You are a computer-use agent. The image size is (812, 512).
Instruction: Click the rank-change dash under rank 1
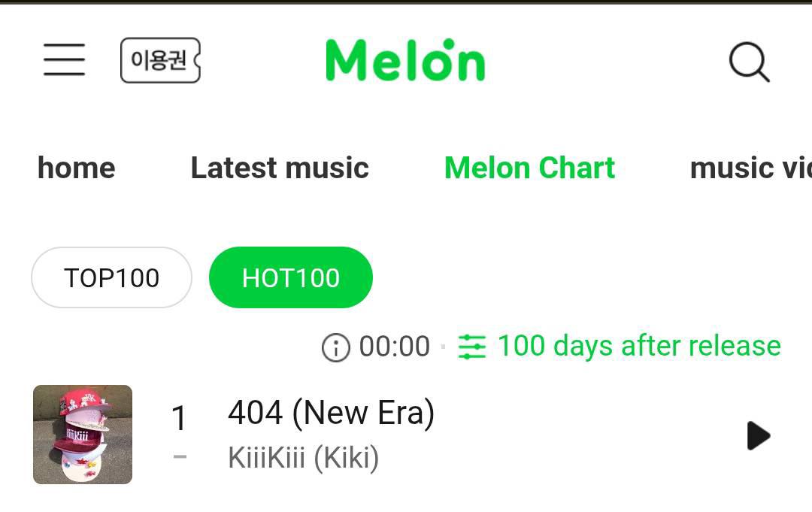pyautogui.click(x=180, y=455)
